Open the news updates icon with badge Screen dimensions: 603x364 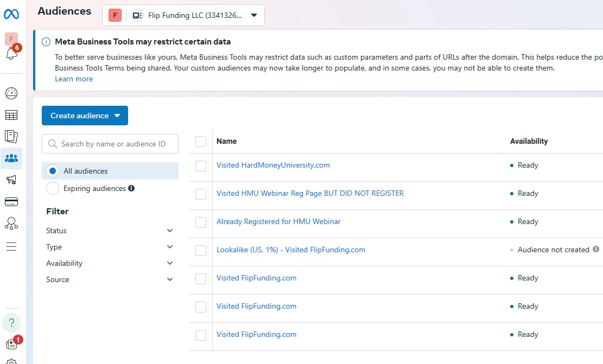pyautogui.click(x=12, y=343)
